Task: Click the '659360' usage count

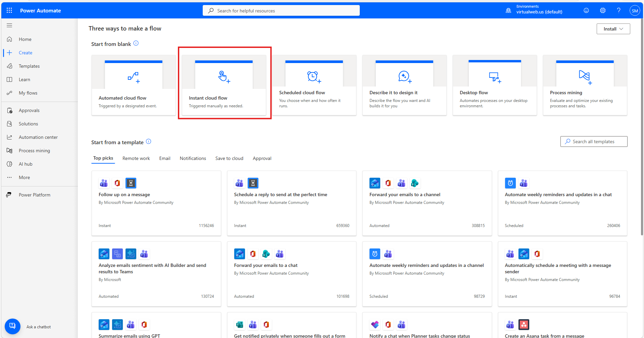Action: [x=343, y=226]
